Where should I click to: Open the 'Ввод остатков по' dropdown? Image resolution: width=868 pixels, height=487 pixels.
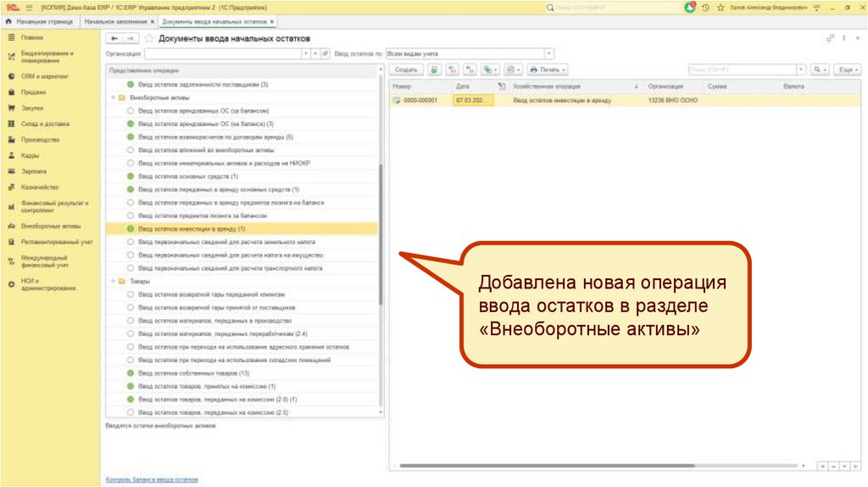point(549,53)
